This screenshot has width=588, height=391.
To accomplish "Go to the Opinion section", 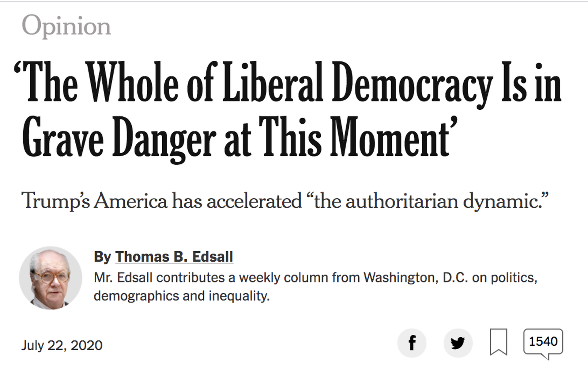I will point(66,27).
